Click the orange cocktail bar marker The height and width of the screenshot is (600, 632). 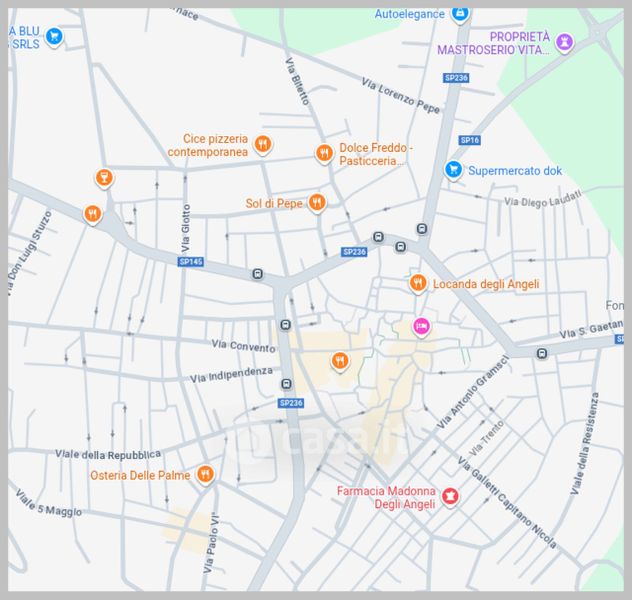(x=102, y=178)
